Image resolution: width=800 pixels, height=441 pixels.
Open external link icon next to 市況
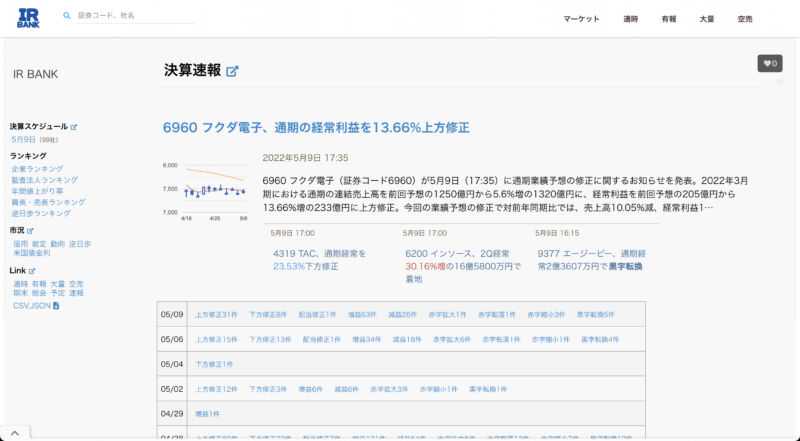pos(30,231)
